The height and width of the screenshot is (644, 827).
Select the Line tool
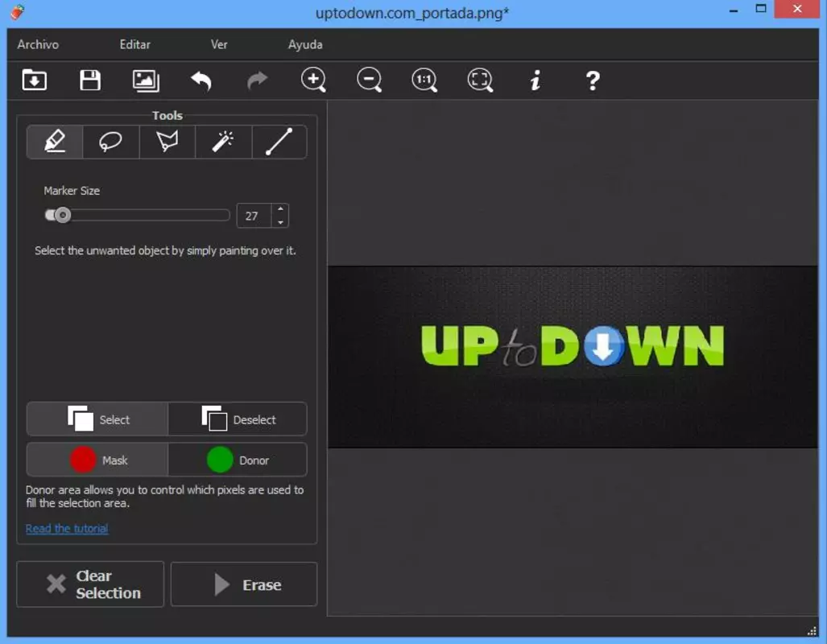click(279, 142)
